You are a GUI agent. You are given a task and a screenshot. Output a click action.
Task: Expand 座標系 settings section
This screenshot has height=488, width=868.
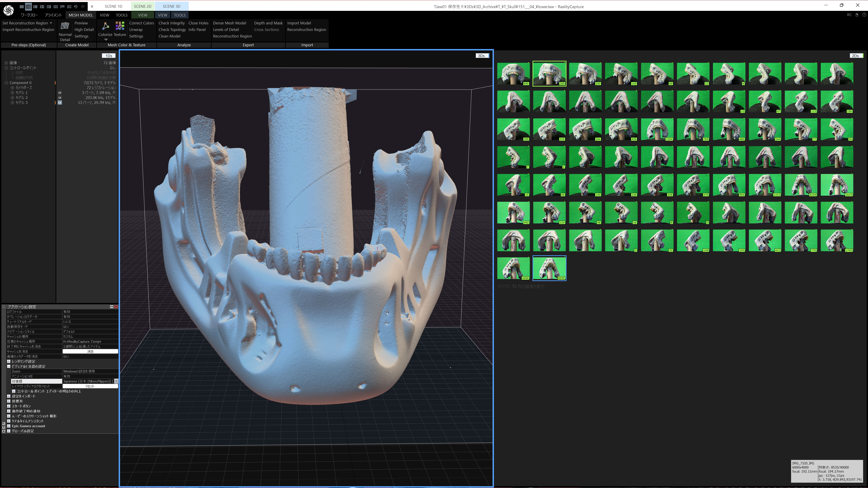coord(9,401)
